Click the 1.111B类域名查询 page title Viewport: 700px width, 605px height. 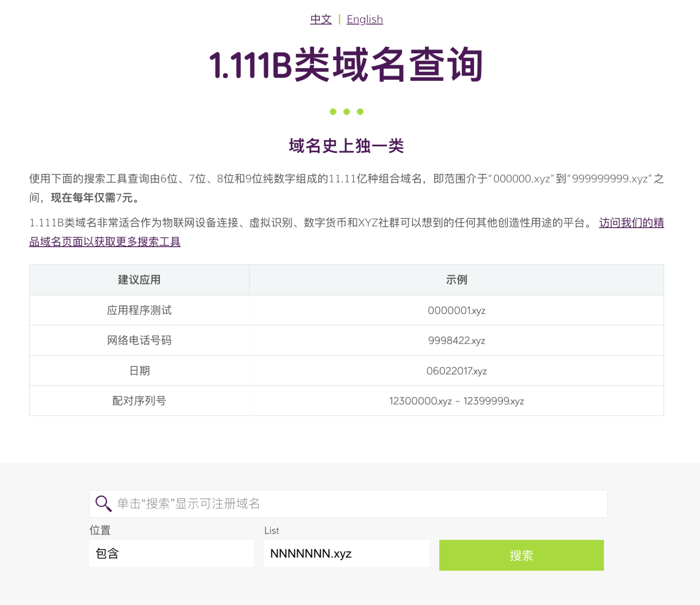pos(346,65)
